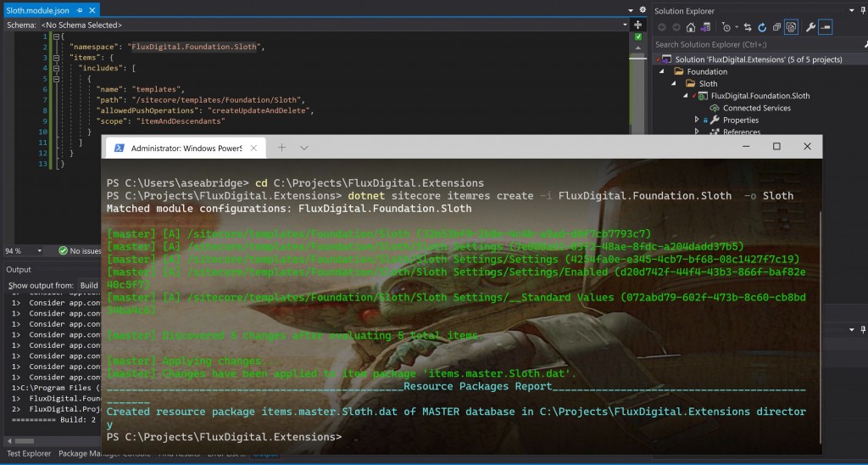Click split editor handle icon
The height and width of the screenshot is (465, 868).
637,25
